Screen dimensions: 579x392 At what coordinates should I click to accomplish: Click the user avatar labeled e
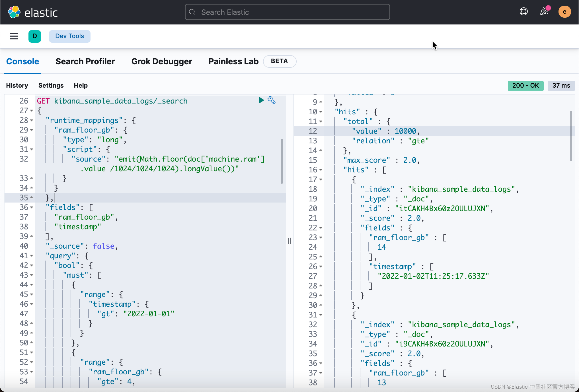tap(564, 12)
